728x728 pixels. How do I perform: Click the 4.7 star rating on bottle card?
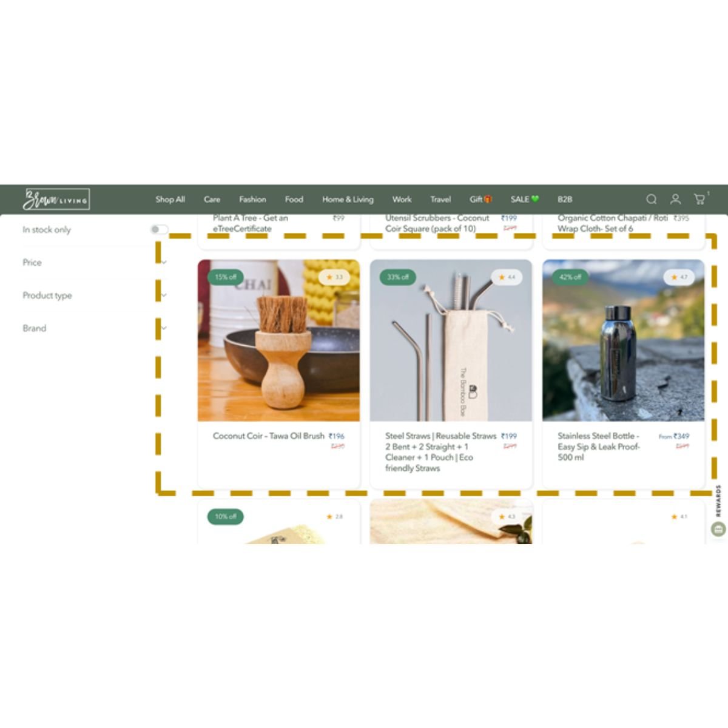pos(679,277)
